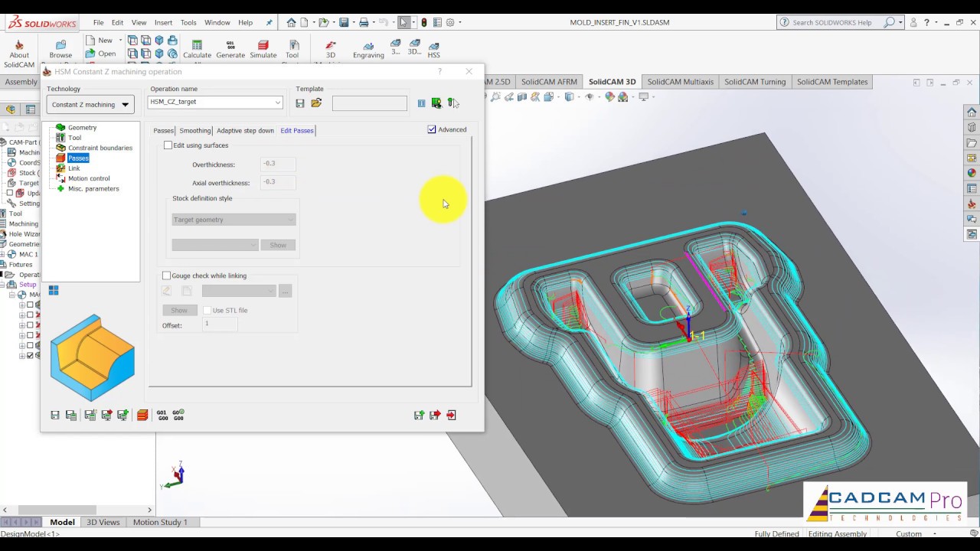Open the Tools menu

click(x=188, y=22)
